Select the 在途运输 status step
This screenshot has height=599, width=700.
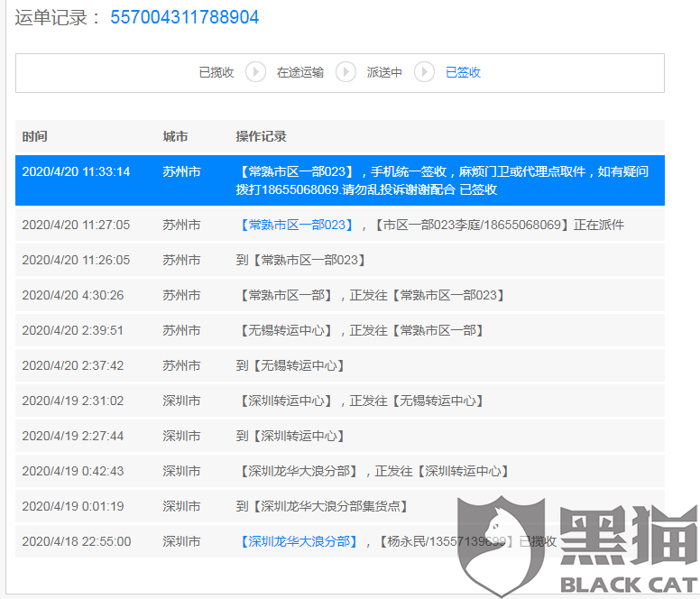[x=300, y=72]
